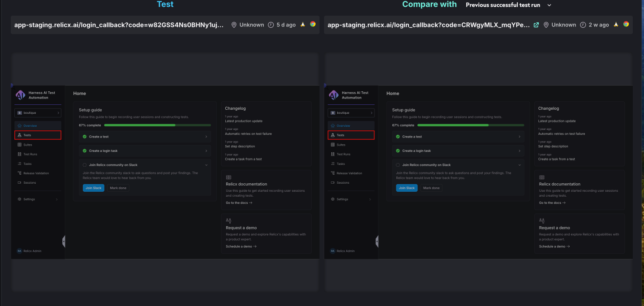Click the sidebar collapse handle in the comparison screenshot
The width and height of the screenshot is (644, 306).
[x=377, y=241]
